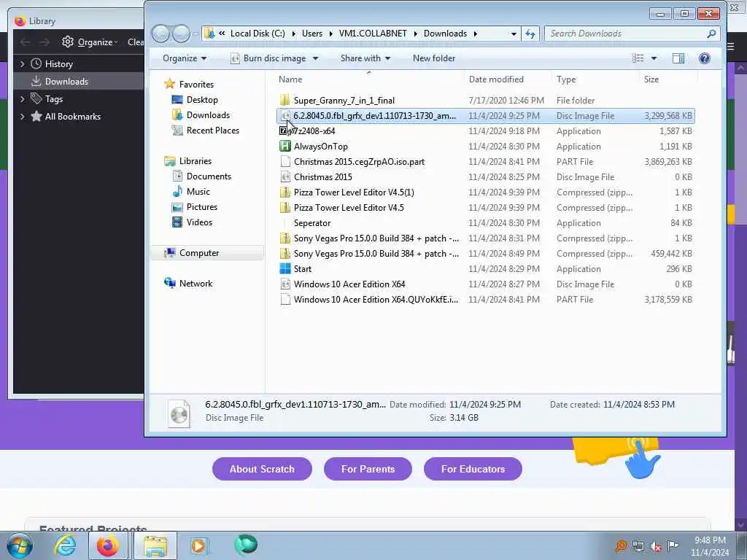Screen dimensions: 747x560
Task: Select the 459,442 KB Sony Vegas Pro zip
Action: click(485, 254)
